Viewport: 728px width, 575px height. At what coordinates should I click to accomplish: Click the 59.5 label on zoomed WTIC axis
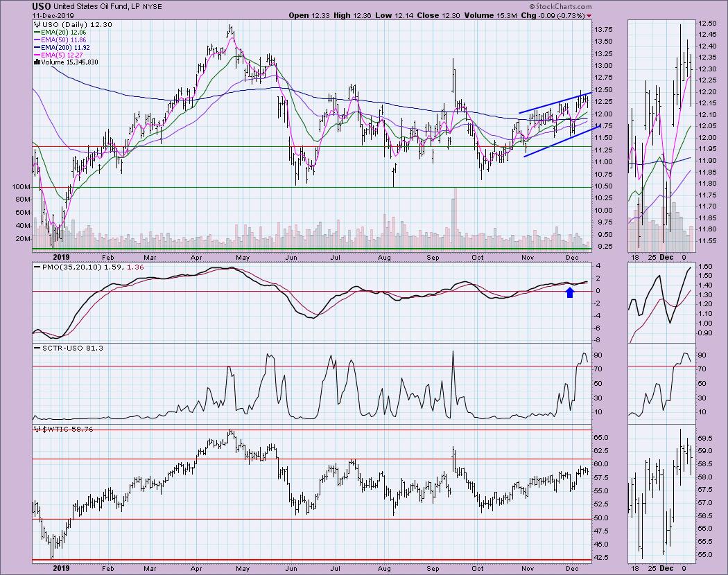pyautogui.click(x=705, y=438)
